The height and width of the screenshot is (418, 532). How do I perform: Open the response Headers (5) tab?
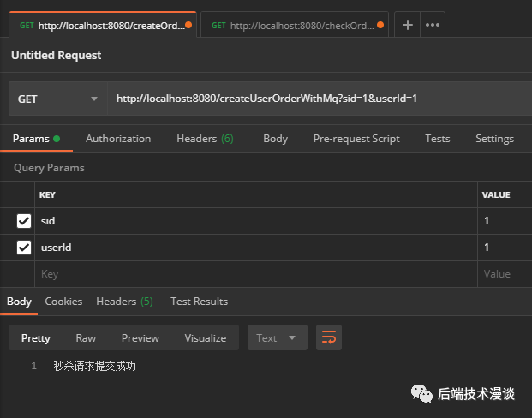tap(124, 302)
